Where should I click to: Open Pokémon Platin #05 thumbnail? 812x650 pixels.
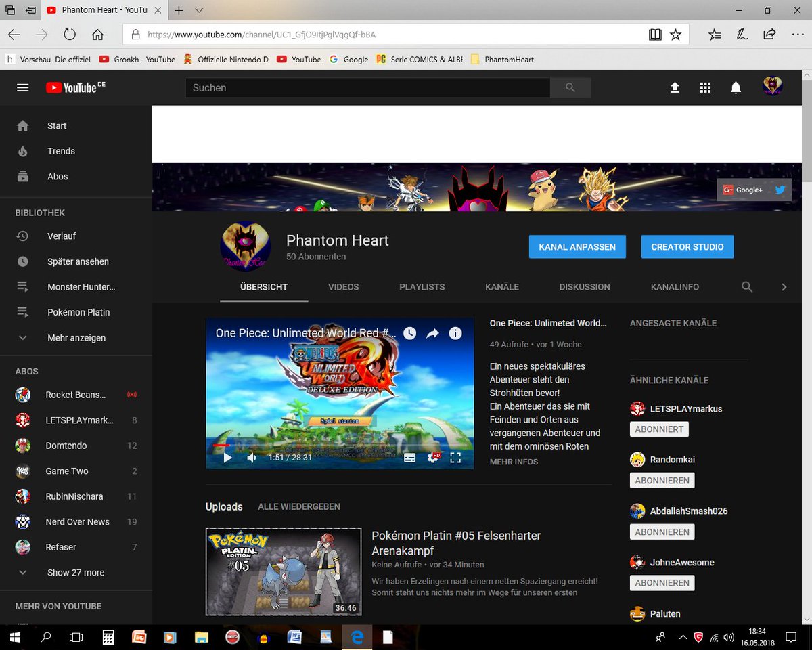(x=284, y=572)
